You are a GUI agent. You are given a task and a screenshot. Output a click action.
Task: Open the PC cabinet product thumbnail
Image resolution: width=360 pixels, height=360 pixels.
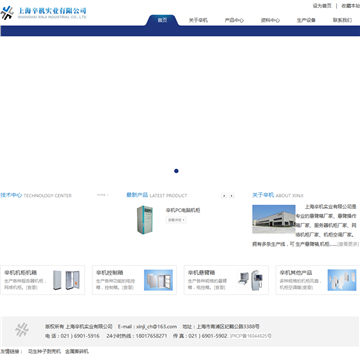145,220
